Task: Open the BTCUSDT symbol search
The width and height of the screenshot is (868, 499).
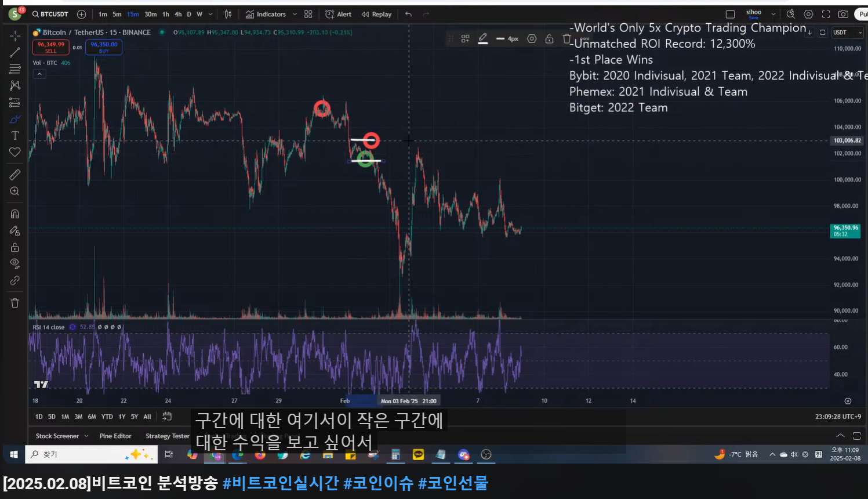Action: click(x=50, y=14)
